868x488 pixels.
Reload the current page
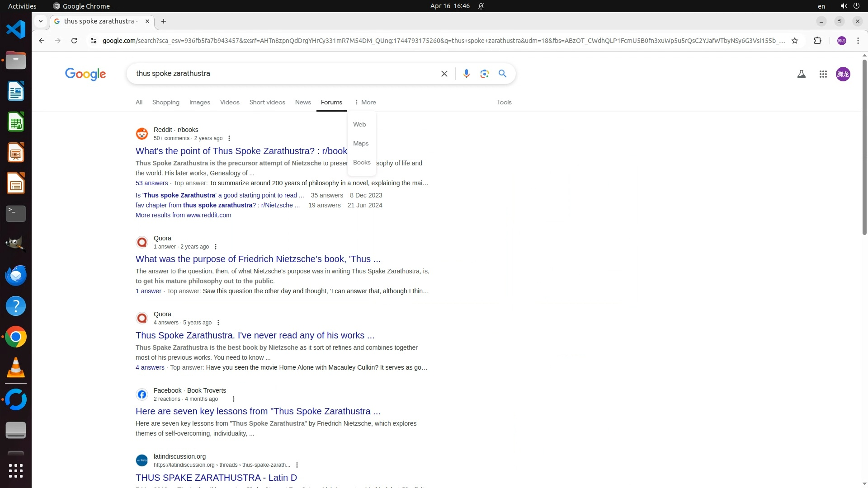tap(74, 41)
